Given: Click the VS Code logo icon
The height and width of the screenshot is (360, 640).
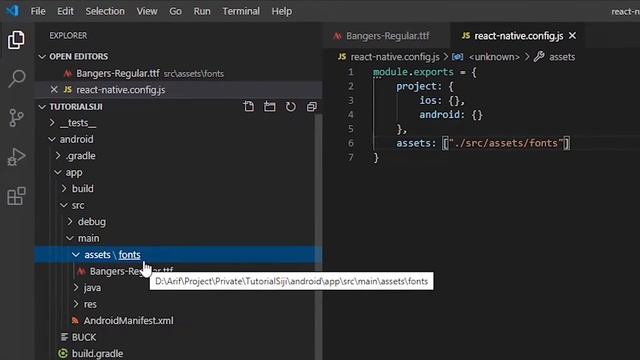Looking at the screenshot, I should click(12, 10).
